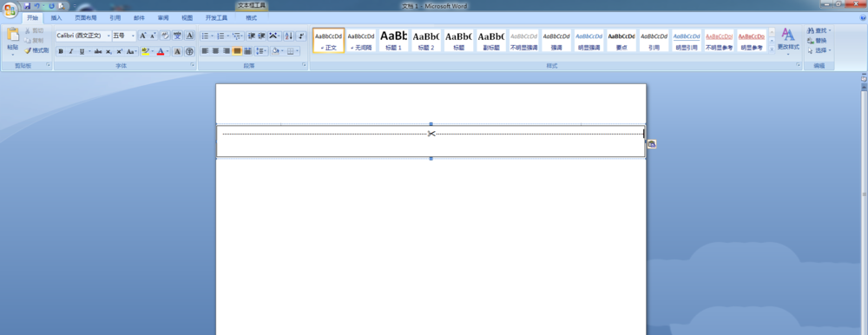Image resolution: width=868 pixels, height=335 pixels.
Task: Open the 审阅 ribbon tab
Action: point(163,17)
